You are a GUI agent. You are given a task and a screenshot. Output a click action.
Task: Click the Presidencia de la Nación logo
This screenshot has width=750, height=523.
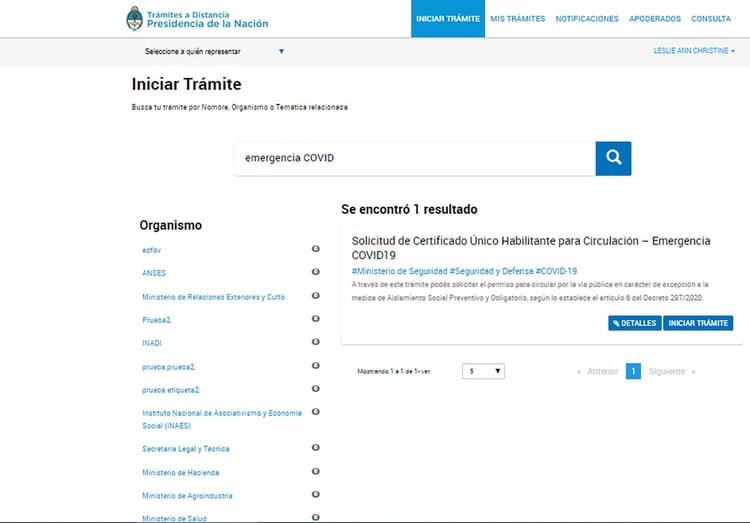197,18
